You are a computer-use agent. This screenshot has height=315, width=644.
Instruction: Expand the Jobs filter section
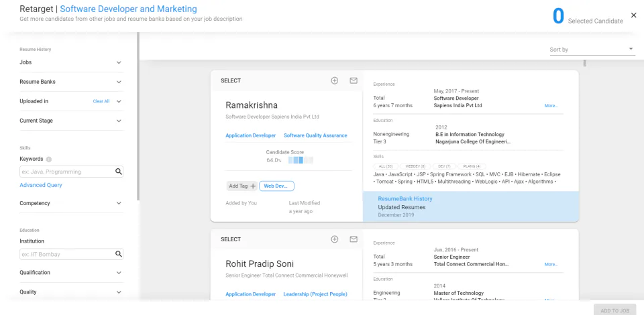point(119,62)
